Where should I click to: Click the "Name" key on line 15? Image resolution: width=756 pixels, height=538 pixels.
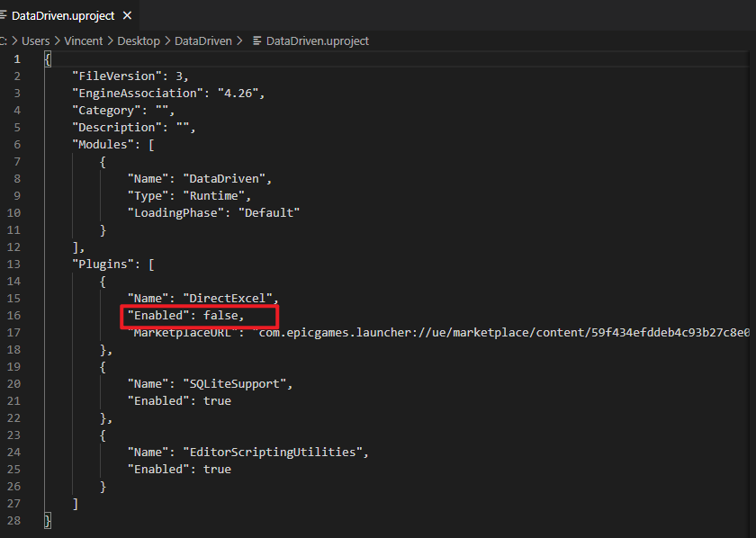coord(148,298)
